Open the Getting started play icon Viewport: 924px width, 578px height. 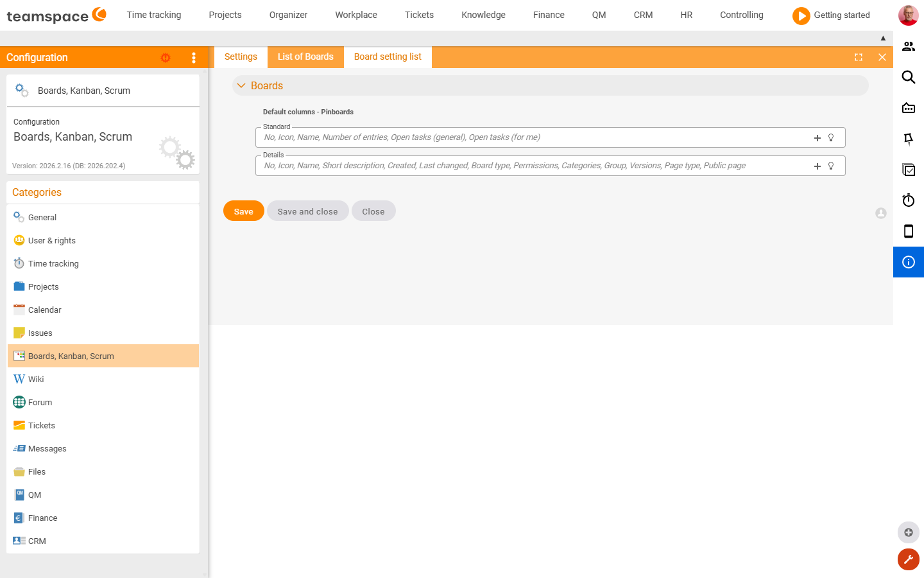tap(801, 15)
